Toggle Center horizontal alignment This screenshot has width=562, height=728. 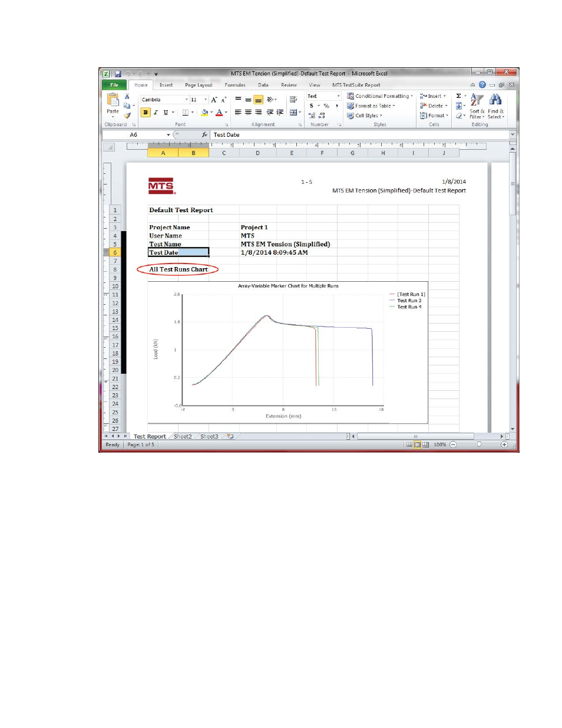coord(248,112)
